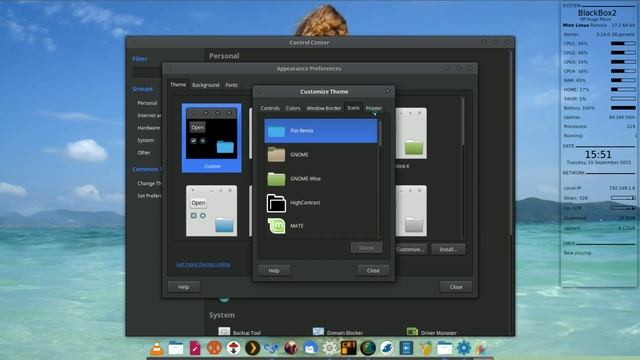Pick the MATE icon theme
This screenshot has height=360, width=640.
pyautogui.click(x=321, y=226)
